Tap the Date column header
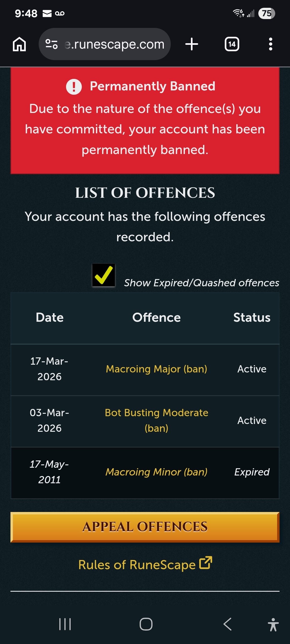Image resolution: width=290 pixels, height=644 pixels. 50,317
